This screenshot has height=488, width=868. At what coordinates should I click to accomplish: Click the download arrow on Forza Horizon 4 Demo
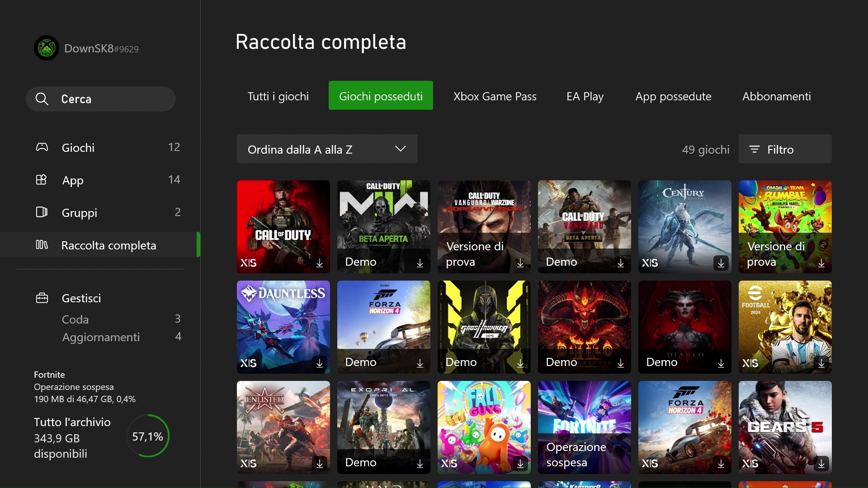pos(420,363)
